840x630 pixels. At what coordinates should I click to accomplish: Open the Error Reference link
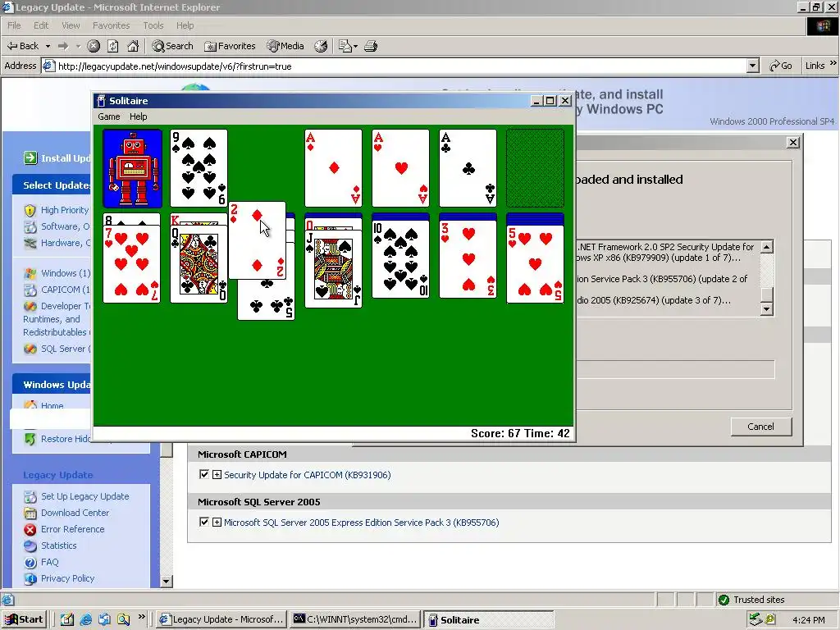(72, 529)
